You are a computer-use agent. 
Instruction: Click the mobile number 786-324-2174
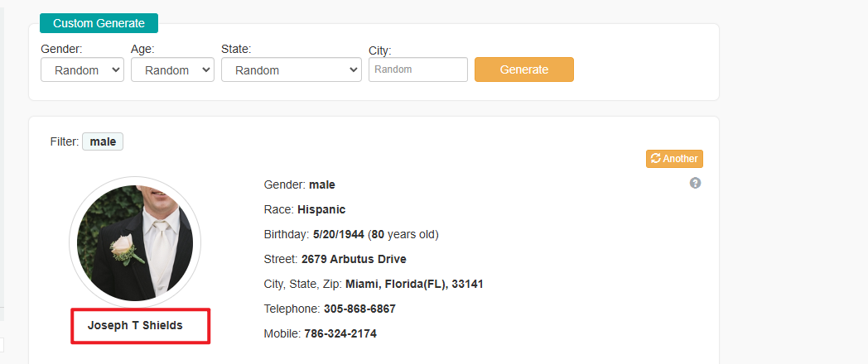(340, 333)
